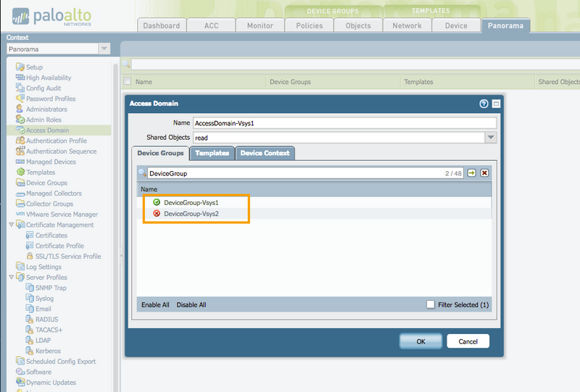Screen dimensions: 580x392
Task: Switch to the Device Context tab
Action: 265,153
